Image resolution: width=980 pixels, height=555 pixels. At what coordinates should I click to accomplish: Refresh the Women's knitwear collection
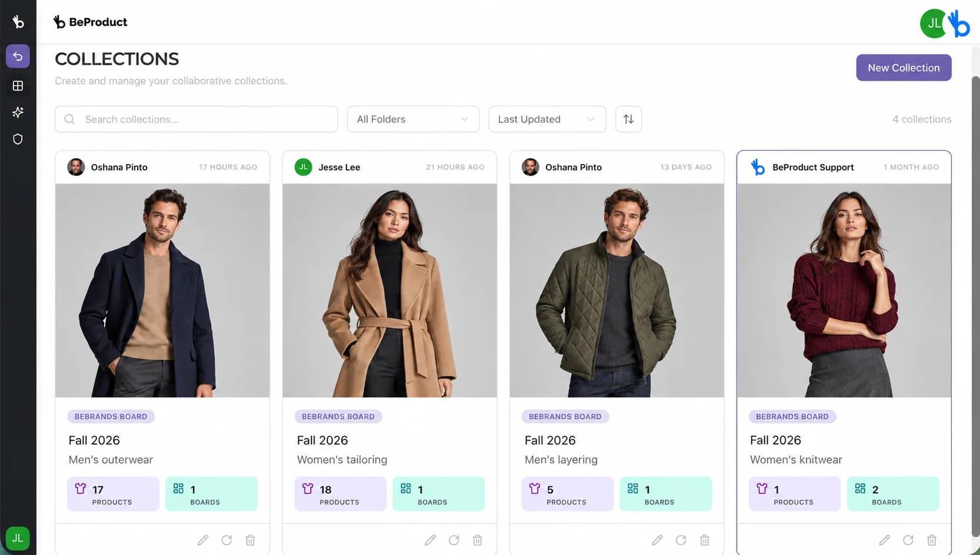coord(908,540)
